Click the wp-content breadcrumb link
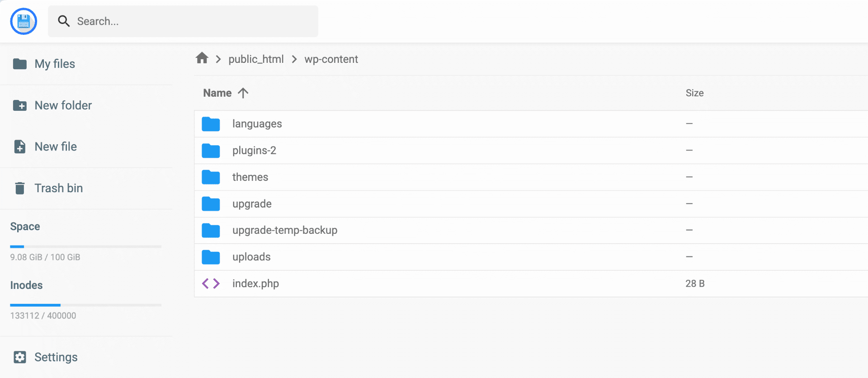The height and width of the screenshot is (378, 868). [331, 59]
